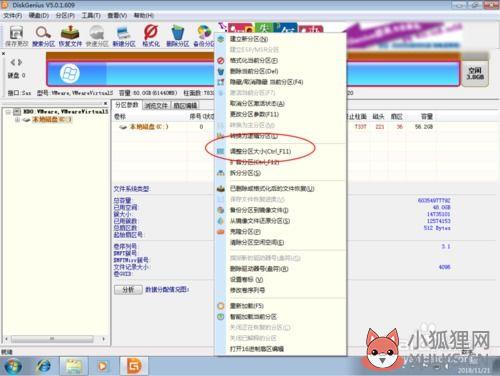Viewport: 500px width, 376px height.
Task: Click the New Partition (新建分区) toolbar icon
Action: tap(124, 36)
